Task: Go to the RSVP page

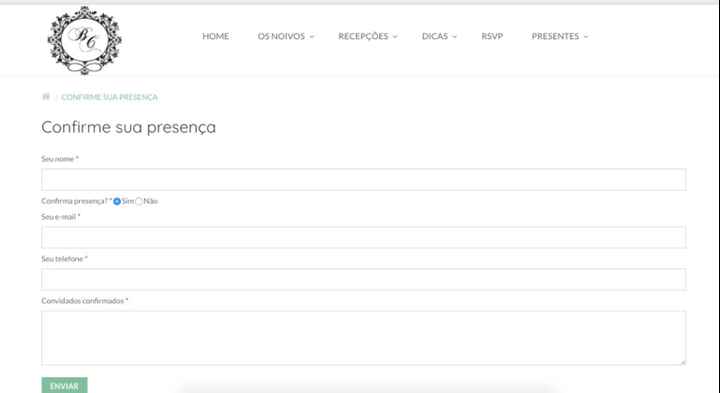Action: tap(492, 36)
